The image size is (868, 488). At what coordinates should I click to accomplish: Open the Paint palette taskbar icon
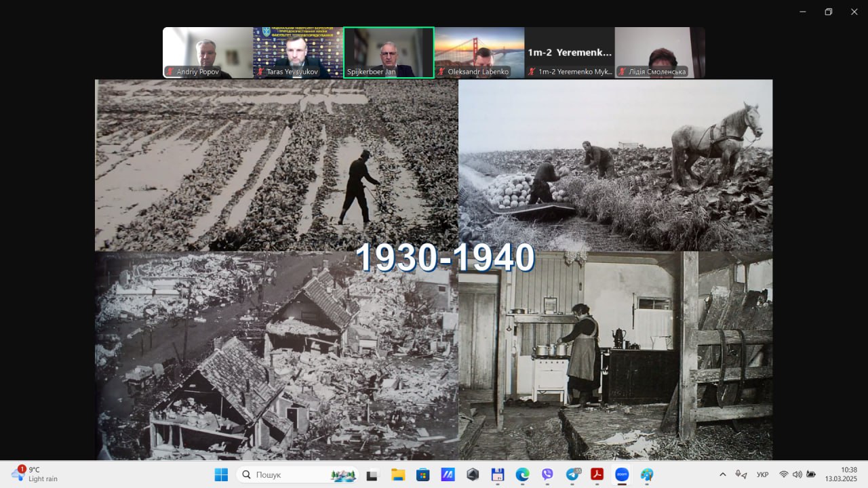tap(647, 474)
